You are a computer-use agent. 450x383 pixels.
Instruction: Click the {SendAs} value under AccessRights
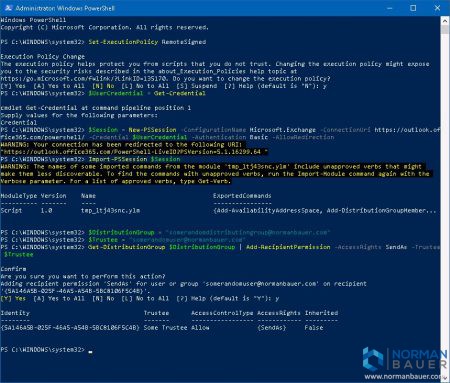(271, 328)
